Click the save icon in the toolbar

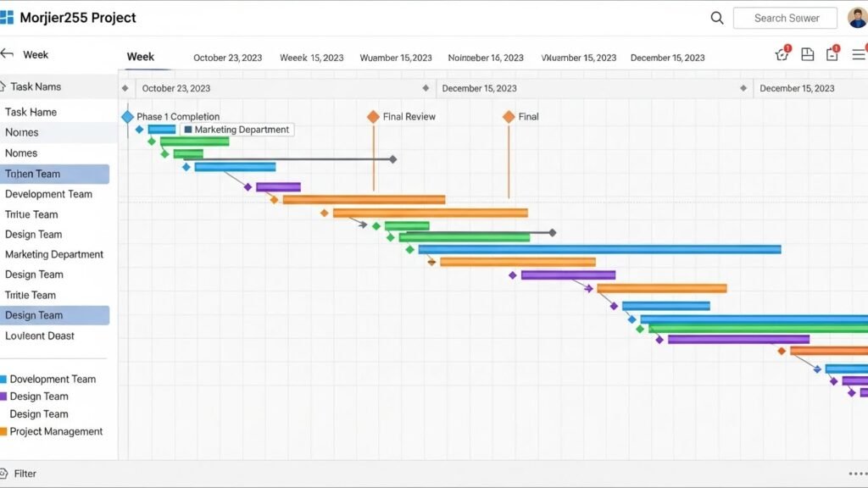(807, 53)
